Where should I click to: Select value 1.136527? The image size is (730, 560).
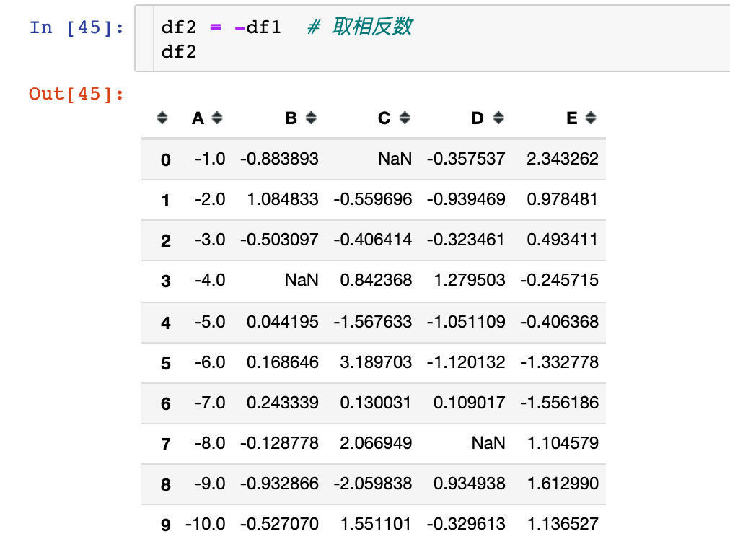click(x=563, y=524)
